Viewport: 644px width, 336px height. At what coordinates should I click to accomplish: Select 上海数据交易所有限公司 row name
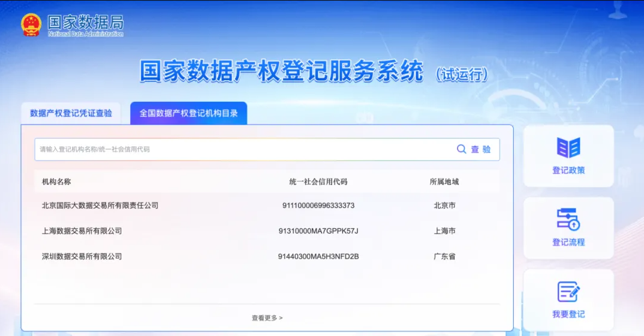82,231
